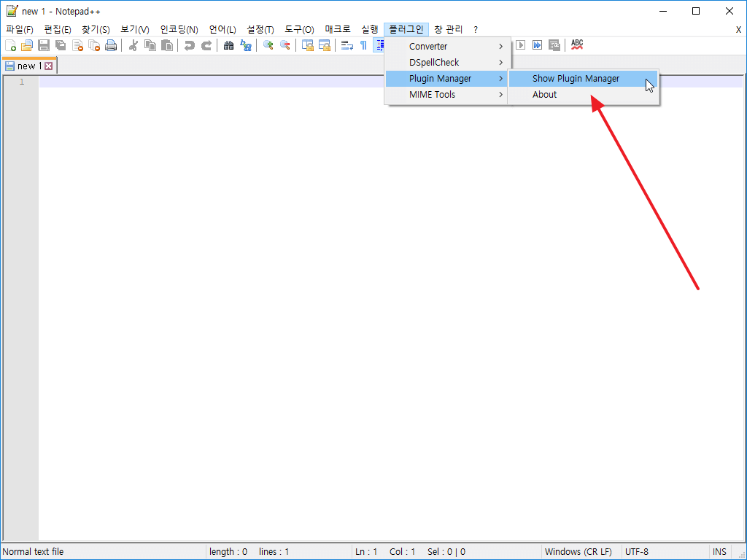747x560 pixels.
Task: Open the 설정(T) menu
Action: tap(260, 29)
